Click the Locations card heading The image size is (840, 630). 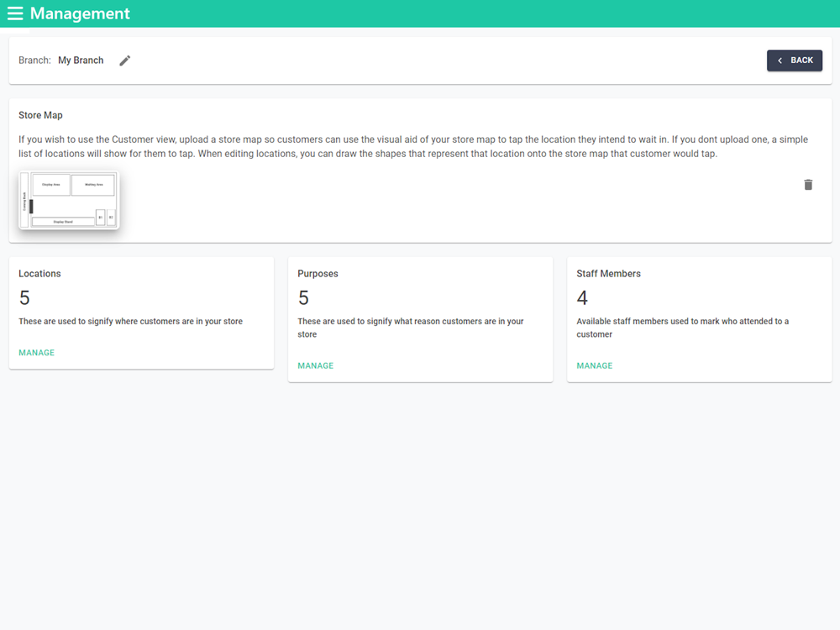pyautogui.click(x=39, y=274)
